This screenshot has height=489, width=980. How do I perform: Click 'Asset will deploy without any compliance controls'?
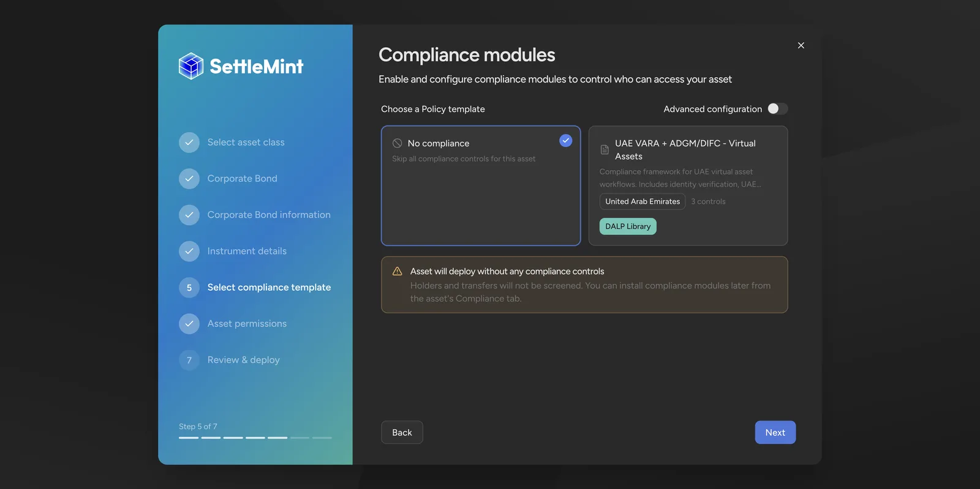(x=507, y=271)
